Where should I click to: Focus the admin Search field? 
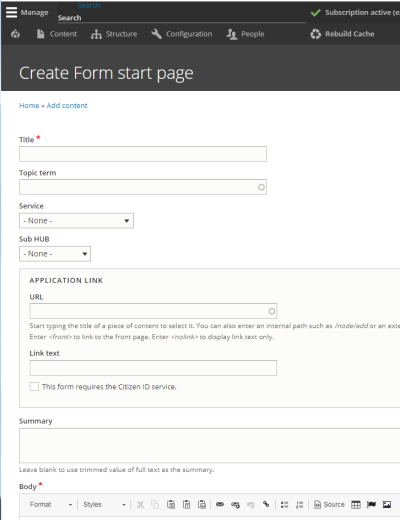coord(182,18)
